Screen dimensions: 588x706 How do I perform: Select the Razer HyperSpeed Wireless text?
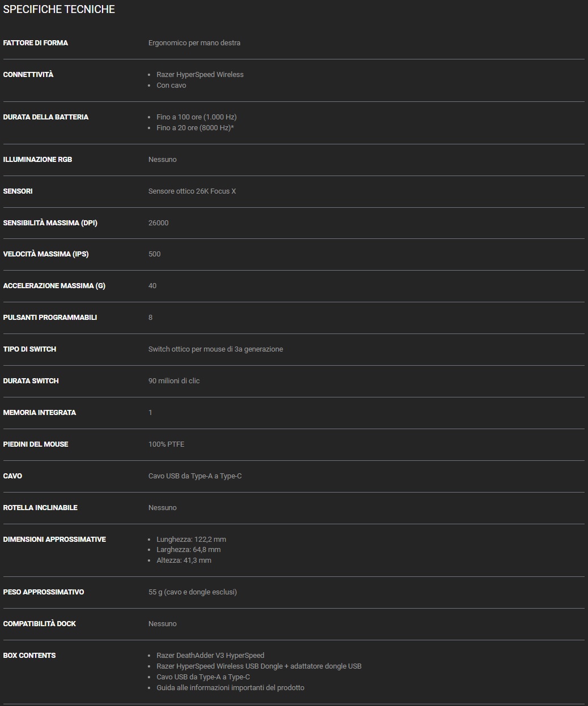(x=200, y=75)
